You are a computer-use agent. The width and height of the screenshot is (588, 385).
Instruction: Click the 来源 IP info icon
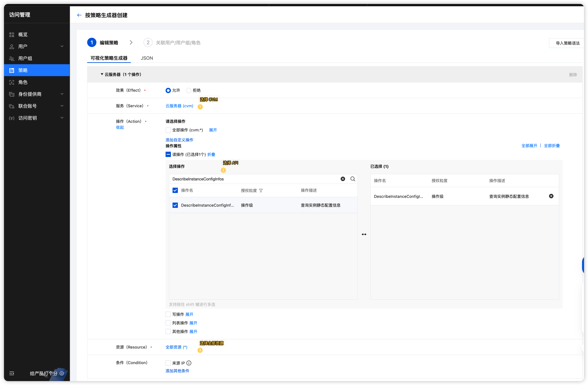point(189,363)
